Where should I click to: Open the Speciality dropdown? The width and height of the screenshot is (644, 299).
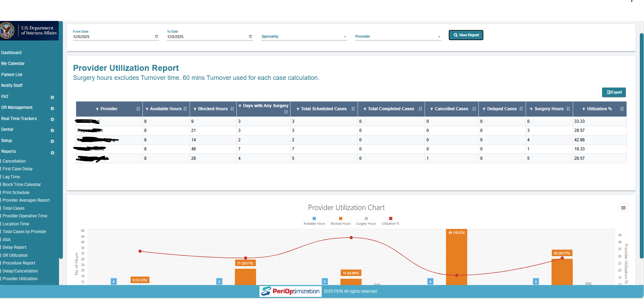[x=304, y=37]
